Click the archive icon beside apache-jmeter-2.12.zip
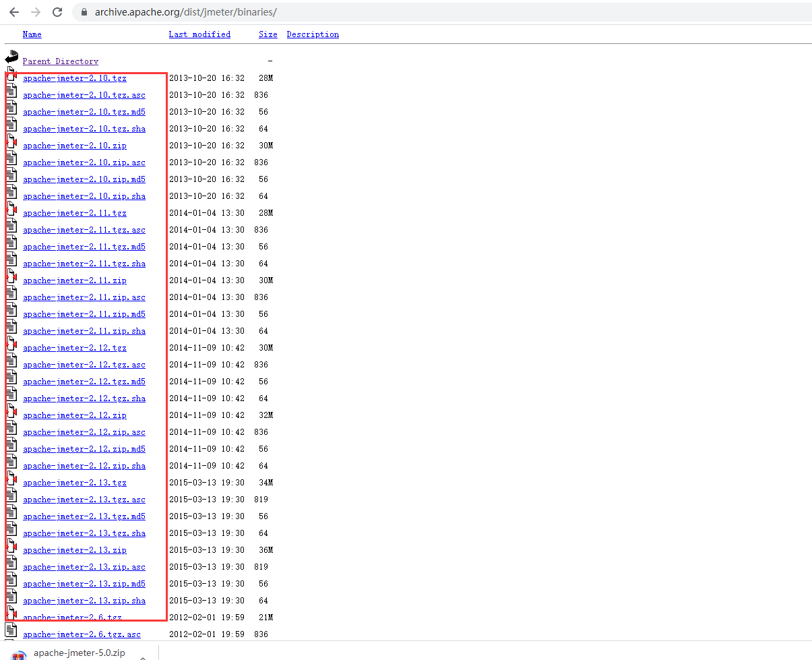Image resolution: width=812 pixels, height=660 pixels. click(11, 412)
